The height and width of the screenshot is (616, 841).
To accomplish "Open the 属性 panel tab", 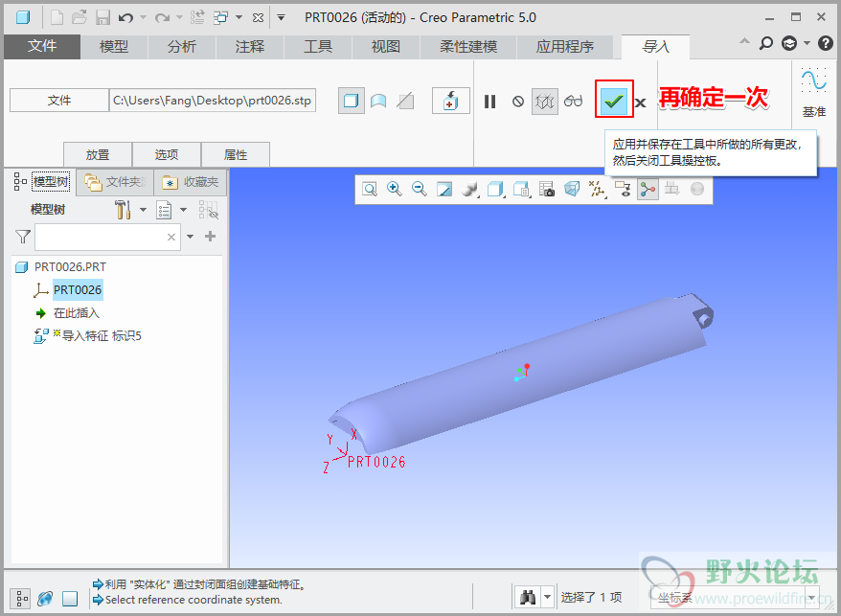I will click(236, 154).
